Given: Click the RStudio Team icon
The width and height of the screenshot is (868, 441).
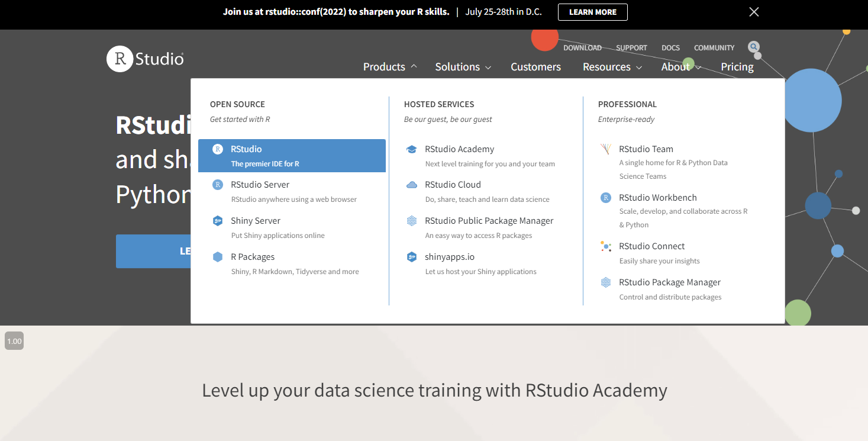Looking at the screenshot, I should (x=606, y=149).
